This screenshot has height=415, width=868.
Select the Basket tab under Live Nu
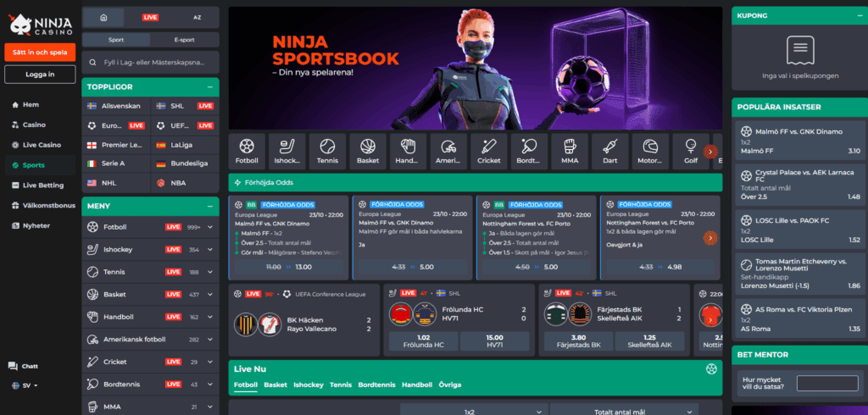click(x=275, y=385)
